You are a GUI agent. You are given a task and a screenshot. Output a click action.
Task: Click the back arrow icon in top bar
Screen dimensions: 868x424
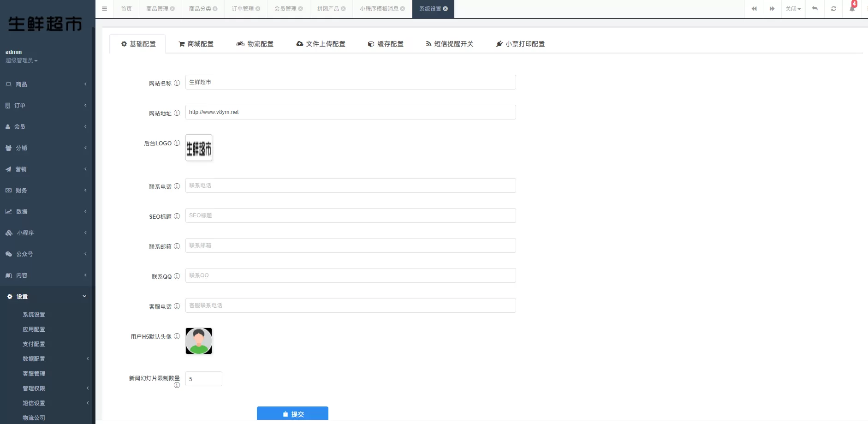(815, 9)
